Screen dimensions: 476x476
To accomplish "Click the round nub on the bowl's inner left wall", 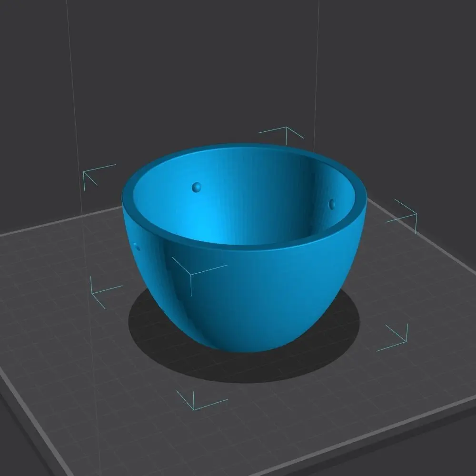I will click(197, 187).
